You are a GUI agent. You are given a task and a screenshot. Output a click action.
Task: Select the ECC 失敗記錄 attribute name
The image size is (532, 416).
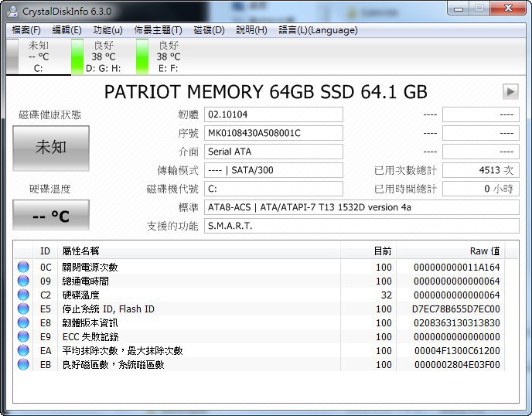(x=90, y=336)
